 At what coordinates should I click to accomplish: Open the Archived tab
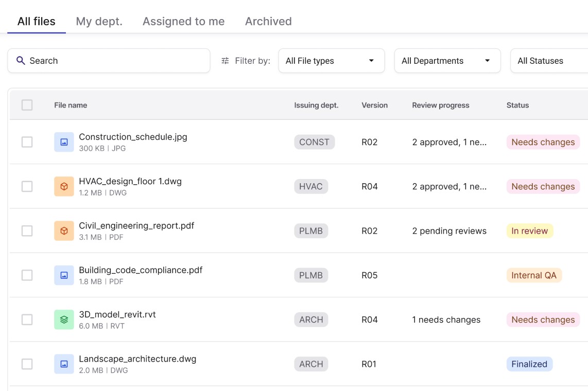tap(268, 22)
